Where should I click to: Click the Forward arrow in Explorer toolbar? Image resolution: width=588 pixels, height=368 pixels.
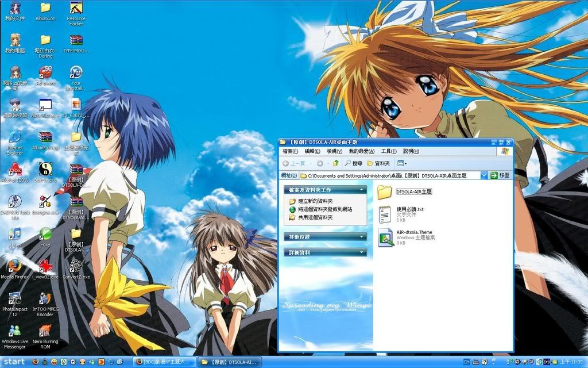(320, 163)
